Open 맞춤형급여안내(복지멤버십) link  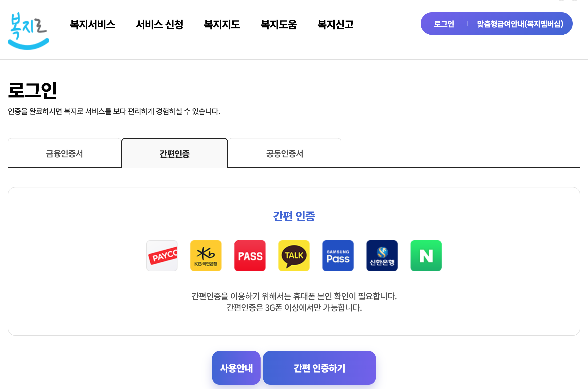520,24
